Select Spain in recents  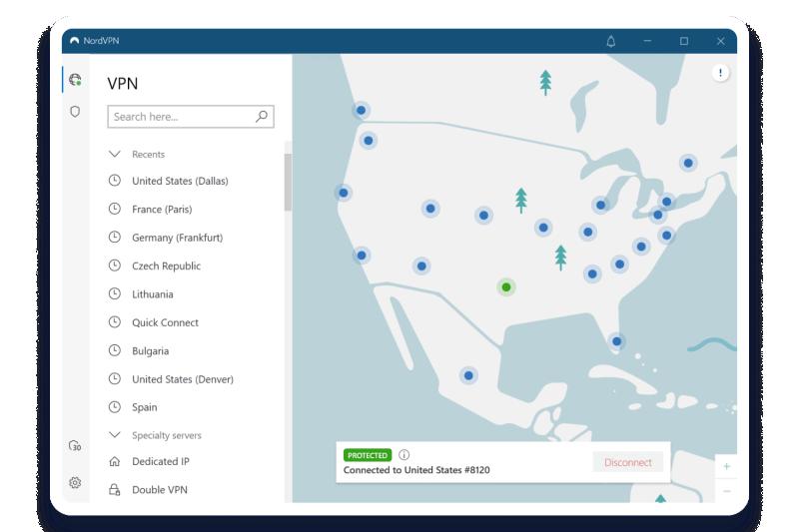[x=144, y=407]
